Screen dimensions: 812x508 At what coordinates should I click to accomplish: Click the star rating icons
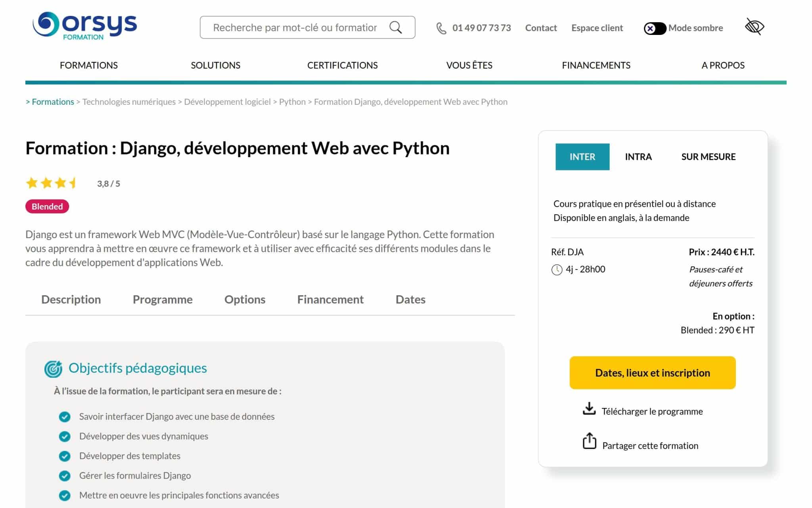(x=52, y=183)
